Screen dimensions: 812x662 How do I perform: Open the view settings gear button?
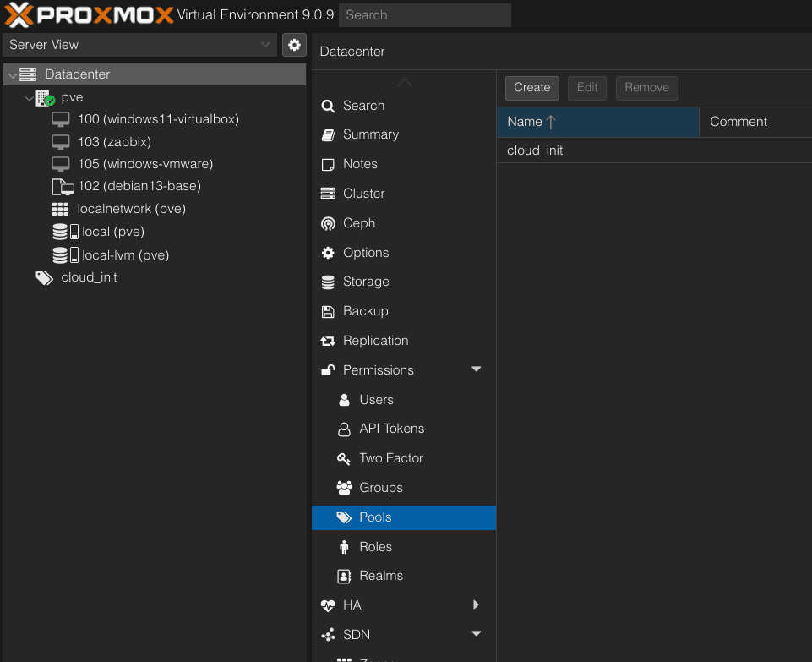click(294, 45)
